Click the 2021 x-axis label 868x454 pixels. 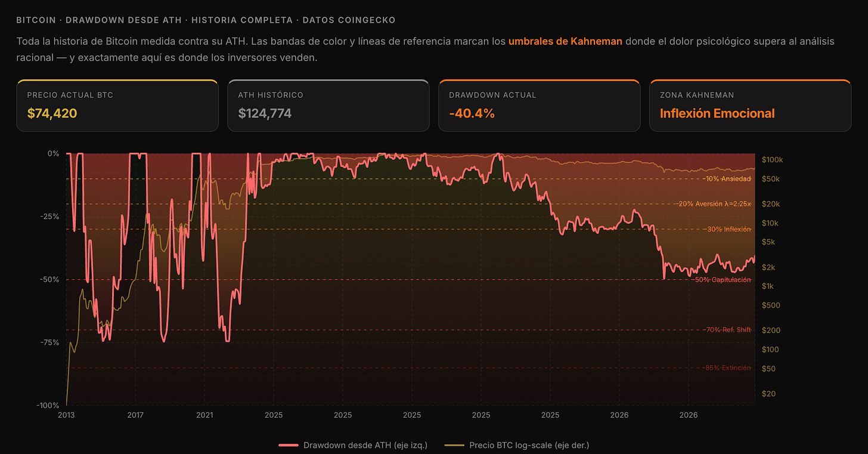click(204, 415)
